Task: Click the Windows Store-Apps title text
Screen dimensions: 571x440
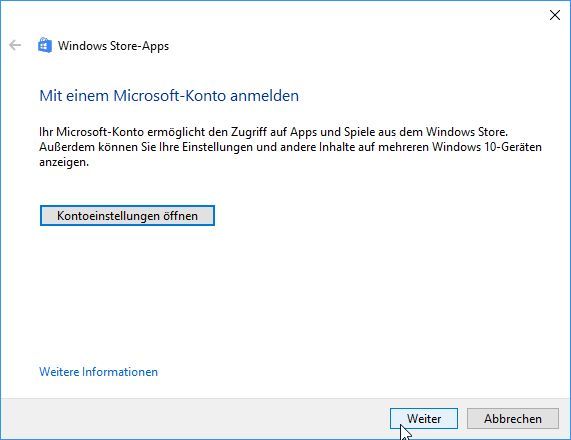Action: click(x=113, y=46)
